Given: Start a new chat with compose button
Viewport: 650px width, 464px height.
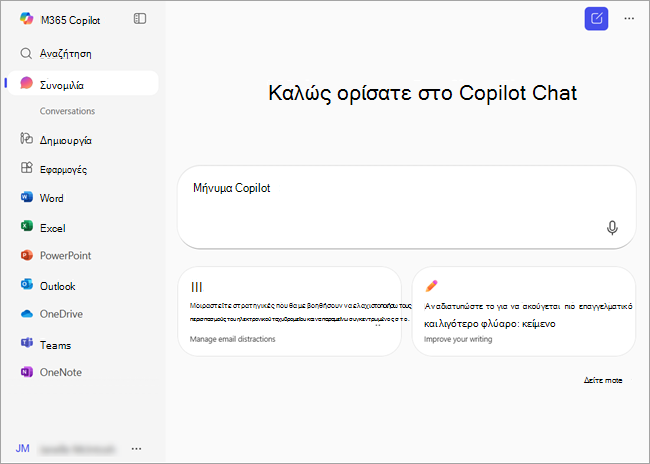Looking at the screenshot, I should [x=596, y=19].
